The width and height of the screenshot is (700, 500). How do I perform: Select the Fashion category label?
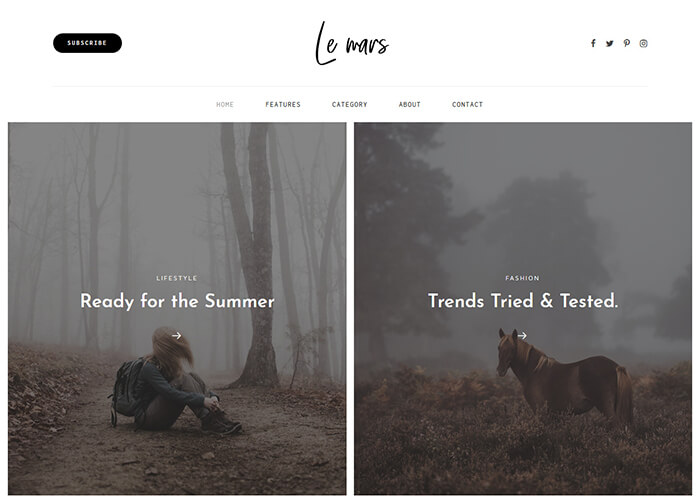point(522,278)
